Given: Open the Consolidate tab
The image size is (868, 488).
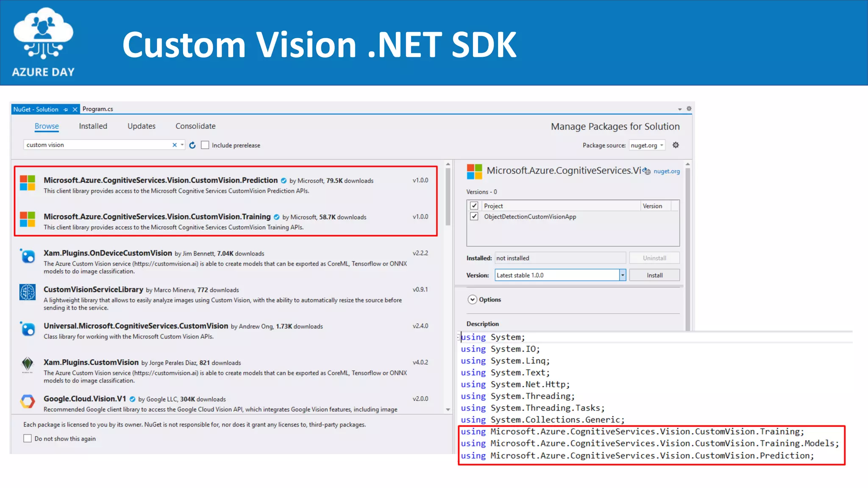Looking at the screenshot, I should tap(195, 126).
